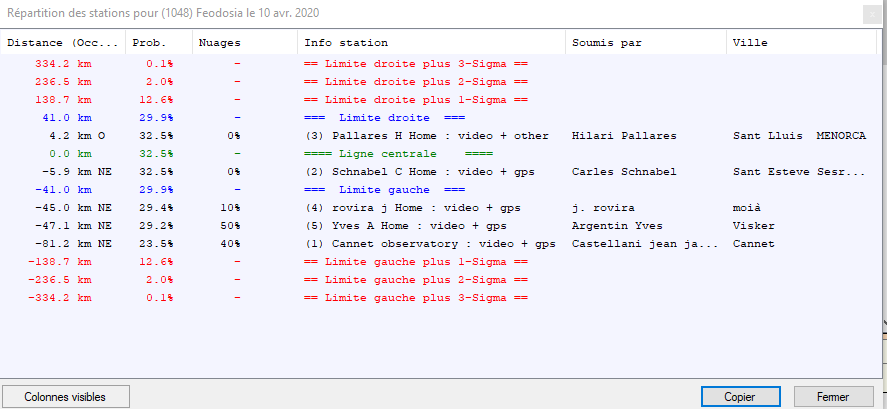Click the Fermer button
Screen dimensions: 887x409
coord(832,397)
